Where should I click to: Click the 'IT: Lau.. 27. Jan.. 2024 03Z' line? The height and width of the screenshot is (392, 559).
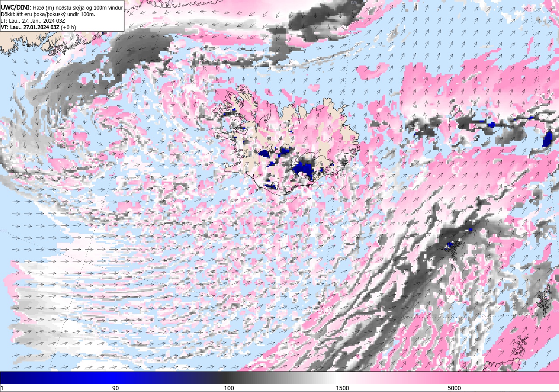coord(33,21)
